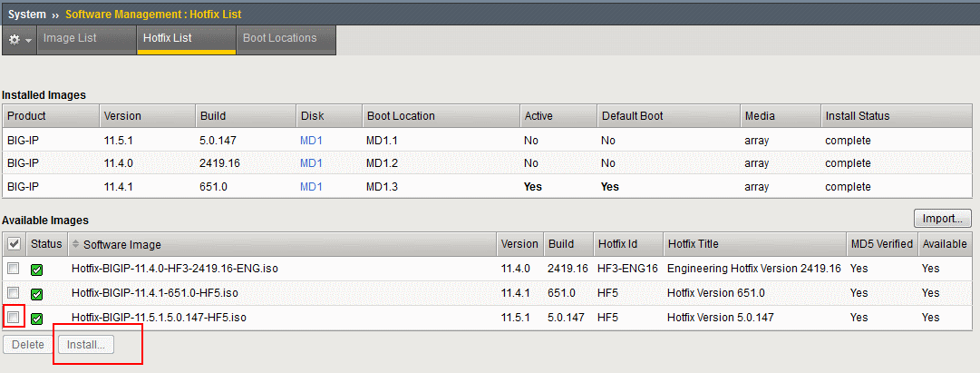980x373 pixels.
Task: Select the Hotfix List tab
Action: [186, 39]
